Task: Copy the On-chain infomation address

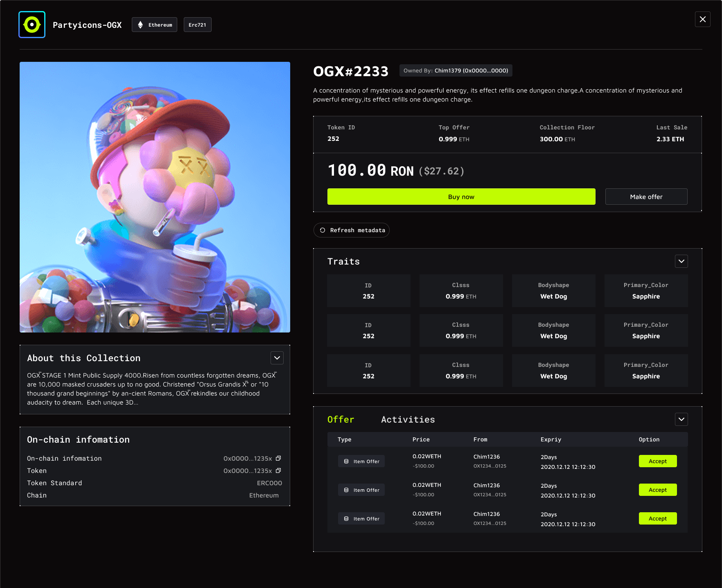Action: [278, 458]
